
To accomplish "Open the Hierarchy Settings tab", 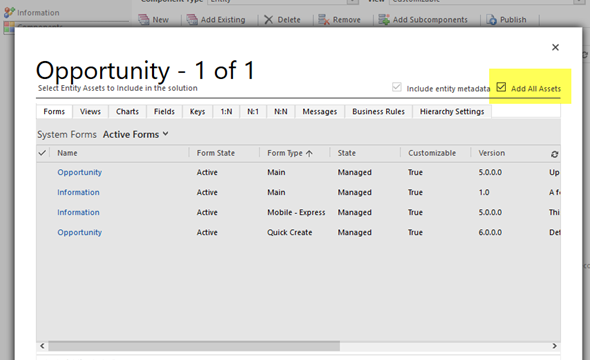I will point(452,112).
